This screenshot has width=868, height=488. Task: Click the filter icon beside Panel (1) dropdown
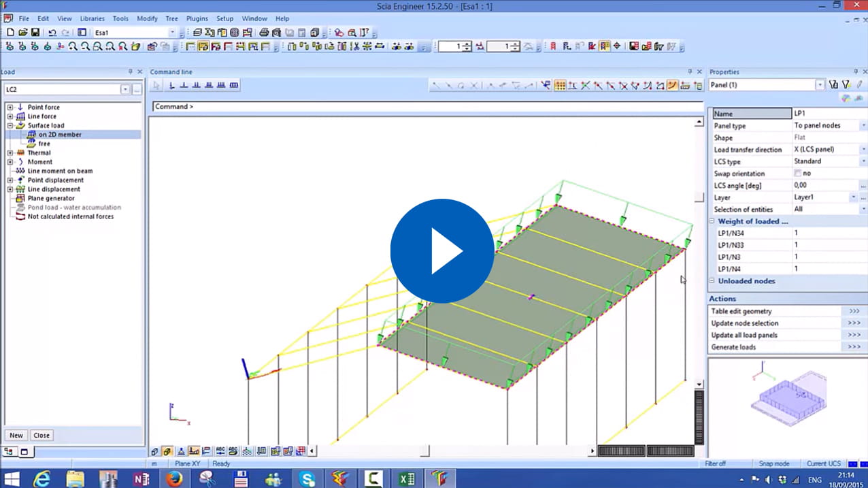pyautogui.click(x=834, y=85)
